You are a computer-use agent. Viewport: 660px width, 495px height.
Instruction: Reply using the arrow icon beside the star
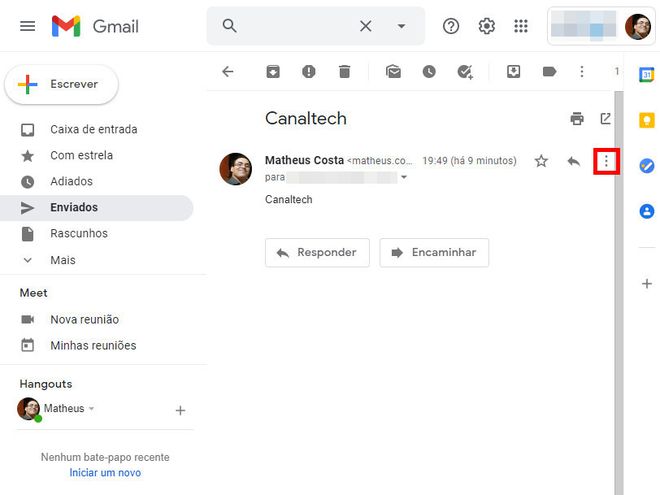(x=573, y=161)
